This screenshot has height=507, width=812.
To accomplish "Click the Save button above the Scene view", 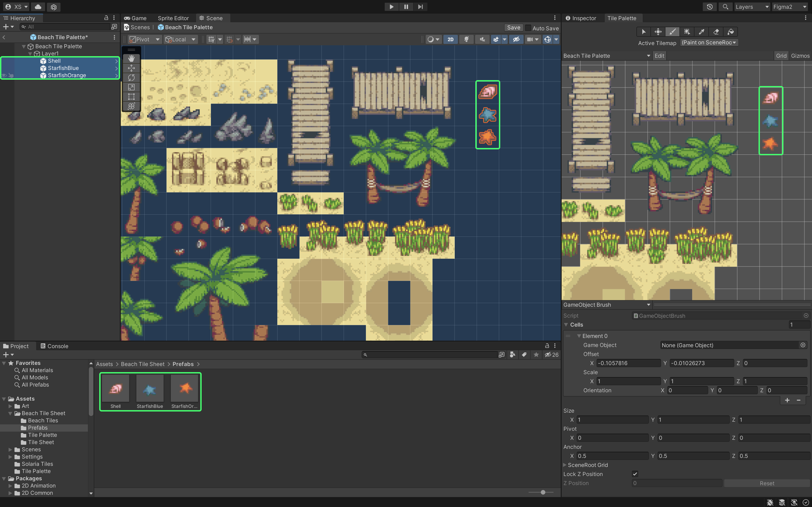I will [x=514, y=27].
